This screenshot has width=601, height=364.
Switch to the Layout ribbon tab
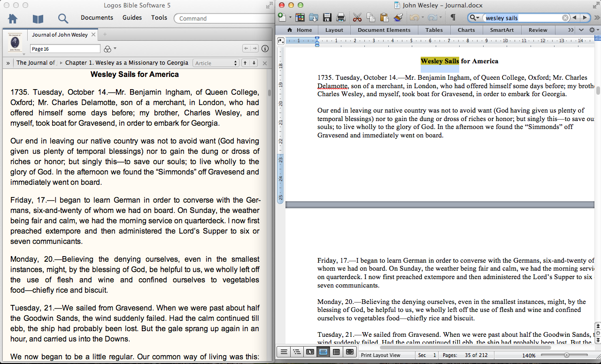(x=334, y=30)
